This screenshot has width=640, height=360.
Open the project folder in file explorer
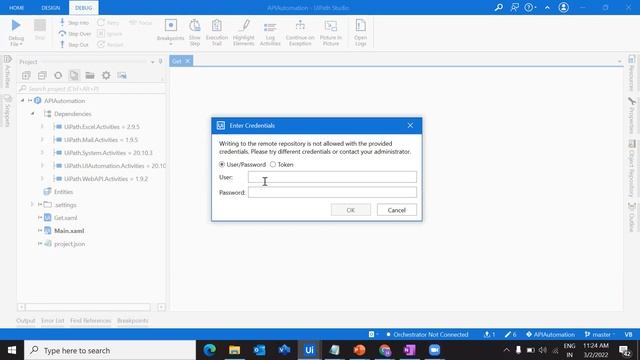pos(90,76)
